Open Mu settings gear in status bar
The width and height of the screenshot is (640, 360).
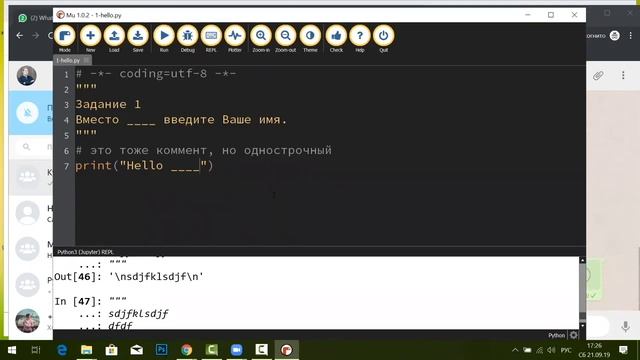point(573,335)
